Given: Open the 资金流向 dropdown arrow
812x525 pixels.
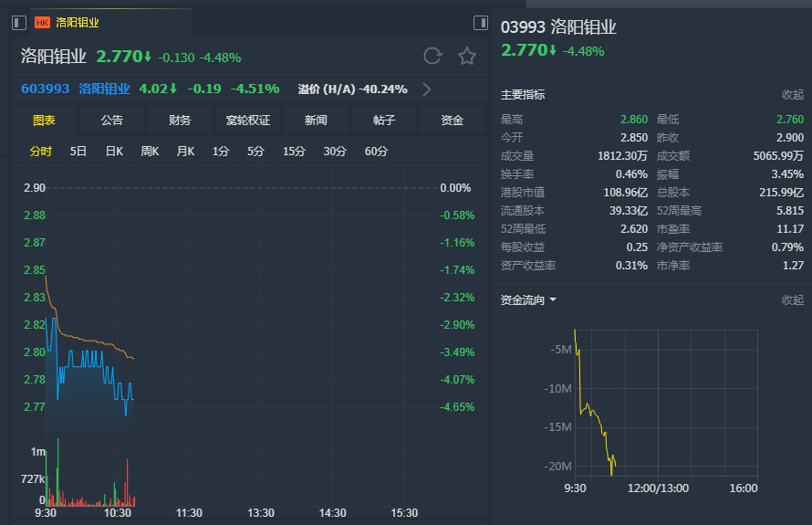Looking at the screenshot, I should [553, 300].
